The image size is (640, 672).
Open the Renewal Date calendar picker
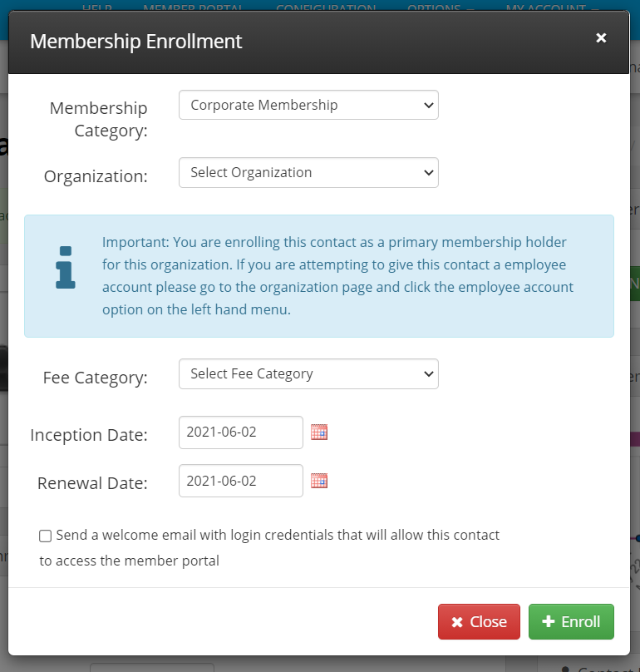(x=319, y=481)
